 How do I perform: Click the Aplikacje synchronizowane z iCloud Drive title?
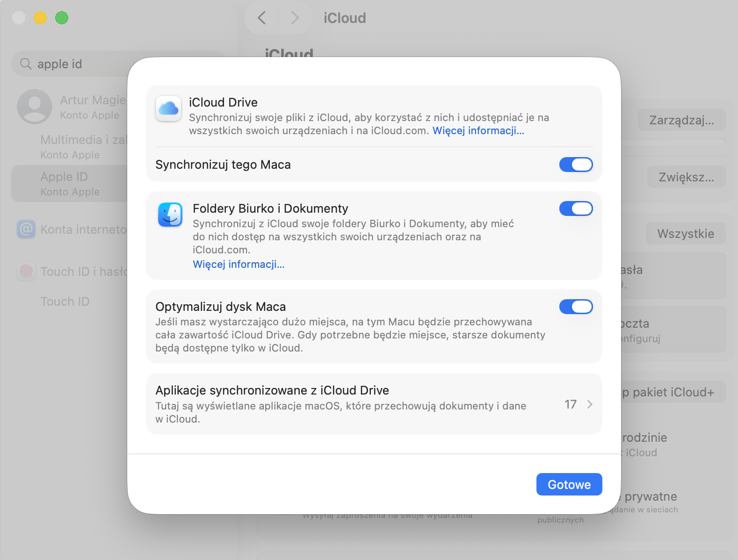click(x=272, y=390)
